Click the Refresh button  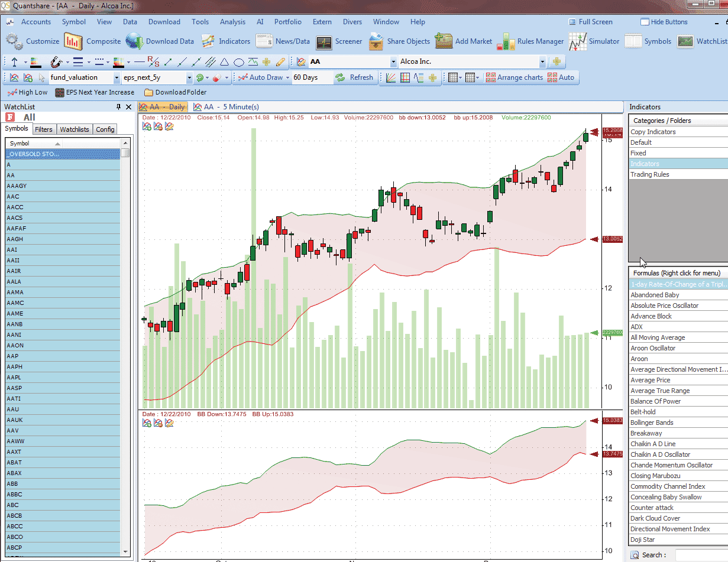pos(354,77)
